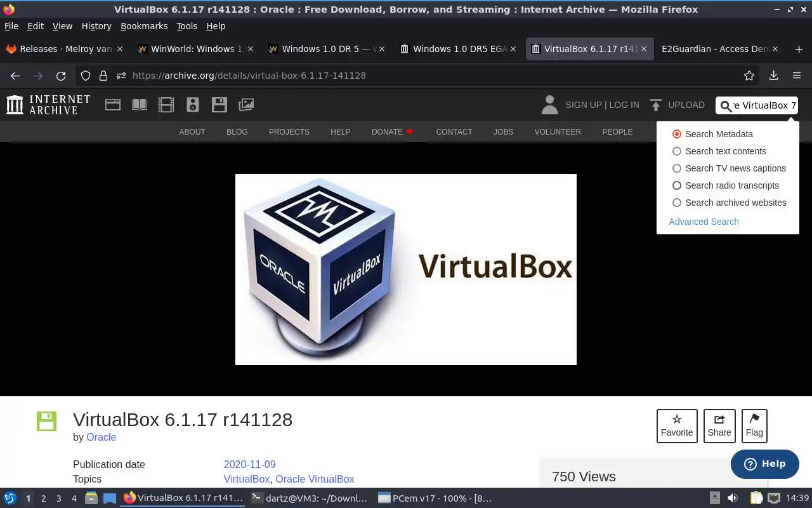
Task: Open the File menu
Action: pyautogui.click(x=11, y=26)
